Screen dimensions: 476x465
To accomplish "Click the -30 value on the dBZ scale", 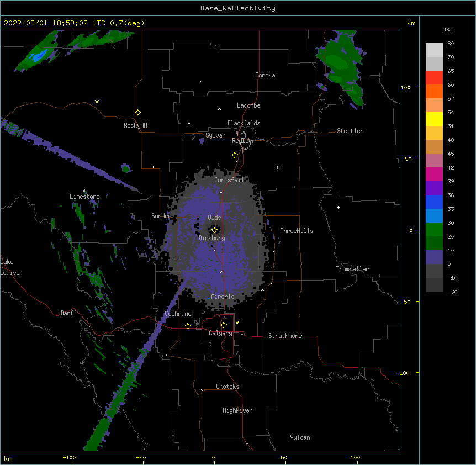I will click(x=452, y=292).
